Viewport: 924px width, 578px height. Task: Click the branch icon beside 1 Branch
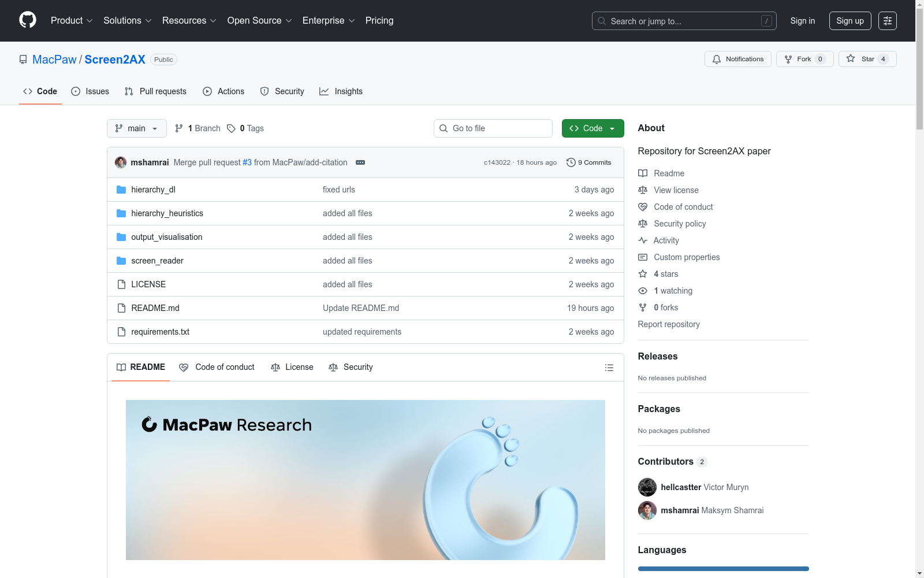coord(179,128)
